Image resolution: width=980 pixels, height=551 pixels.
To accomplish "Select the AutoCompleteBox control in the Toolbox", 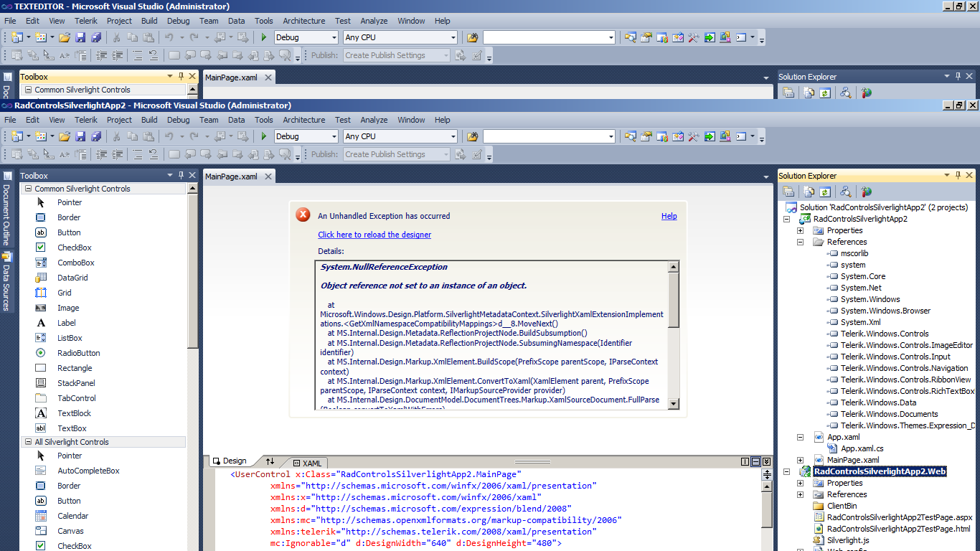I will point(88,471).
